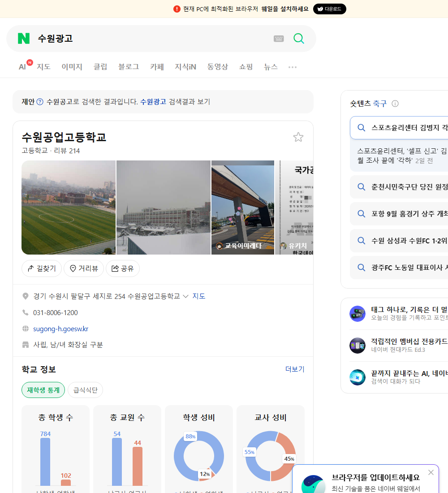
Task: Click the magnifier icon by 춘천시민축구단 item
Action: point(362,187)
